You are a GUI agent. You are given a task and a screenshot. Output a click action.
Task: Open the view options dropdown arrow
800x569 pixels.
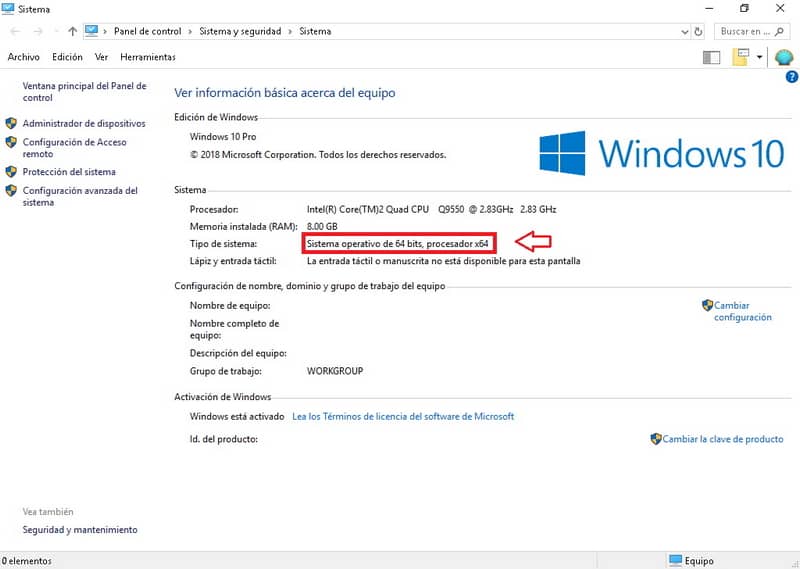(759, 57)
